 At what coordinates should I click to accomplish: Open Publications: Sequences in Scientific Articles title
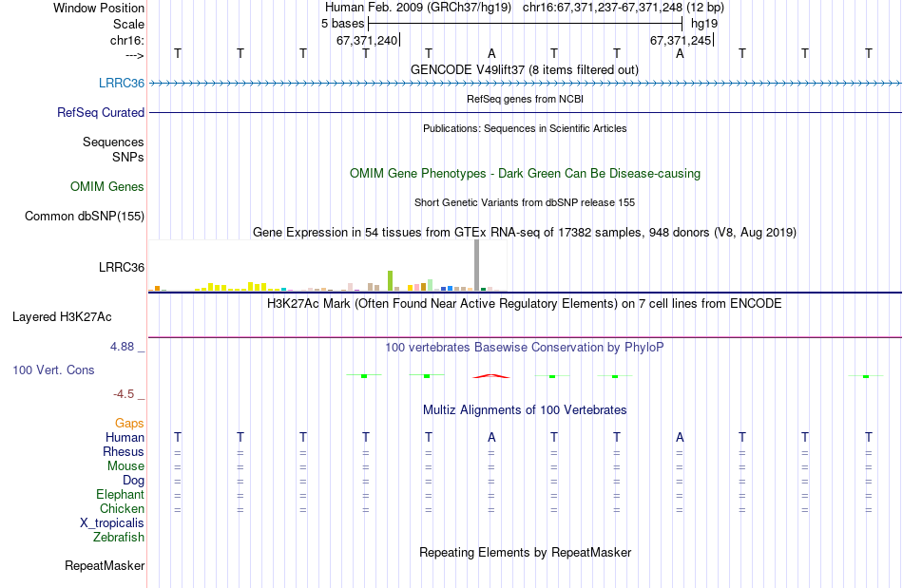tap(525, 128)
